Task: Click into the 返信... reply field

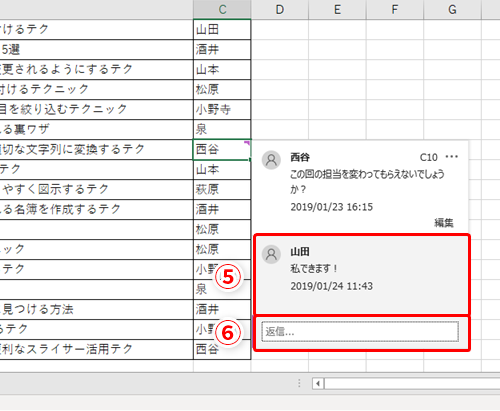Action: pos(360,332)
